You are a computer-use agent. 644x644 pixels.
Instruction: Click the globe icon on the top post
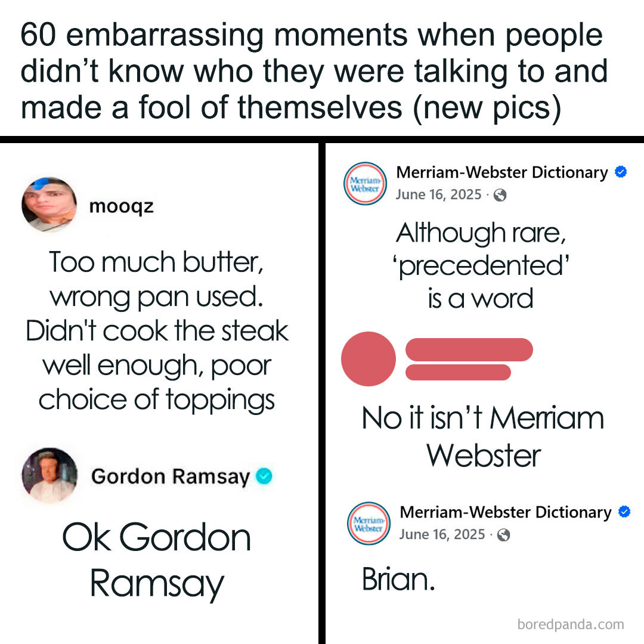point(500,195)
